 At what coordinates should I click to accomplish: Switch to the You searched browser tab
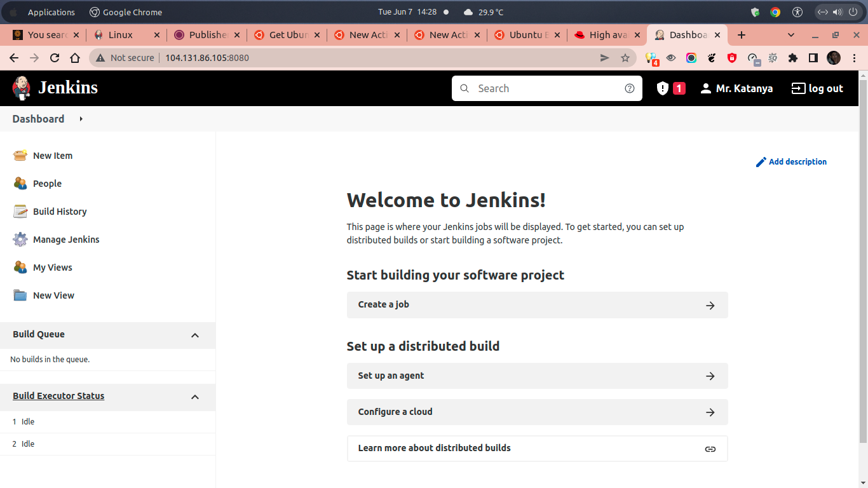pyautogui.click(x=46, y=35)
